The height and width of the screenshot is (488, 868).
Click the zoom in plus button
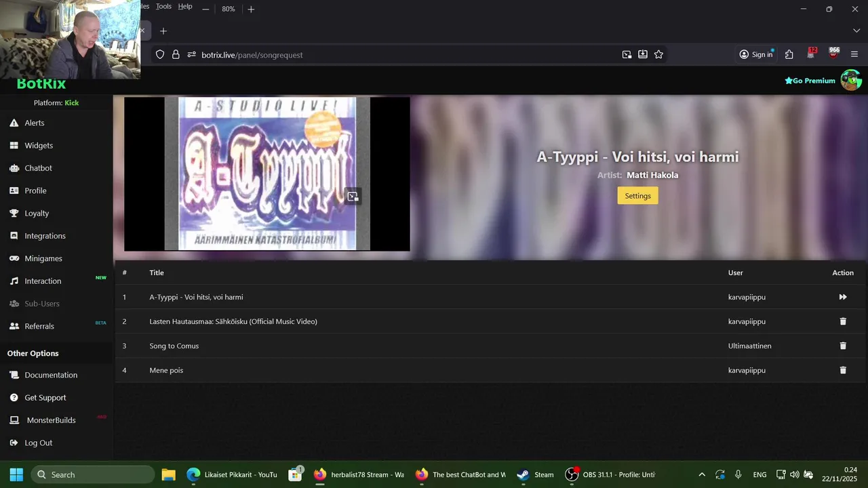(251, 9)
